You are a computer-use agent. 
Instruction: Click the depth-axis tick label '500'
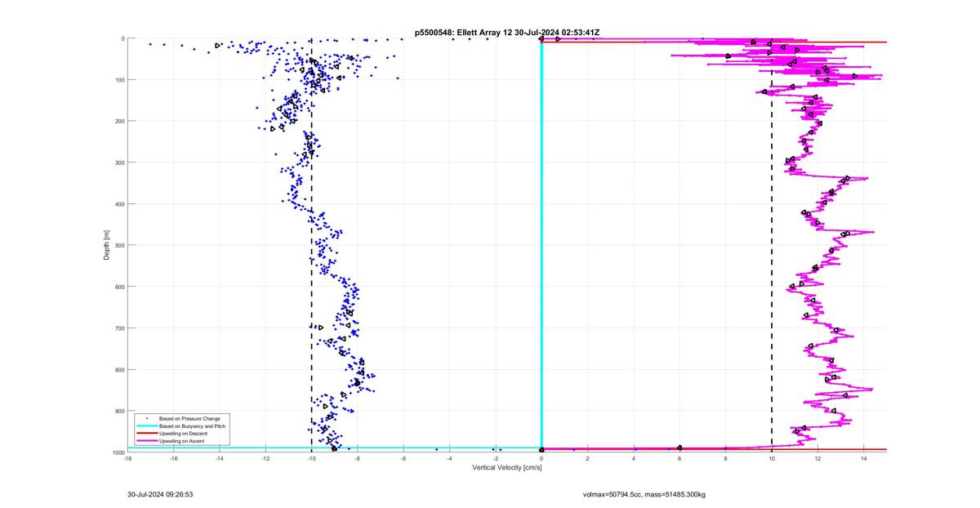(119, 245)
